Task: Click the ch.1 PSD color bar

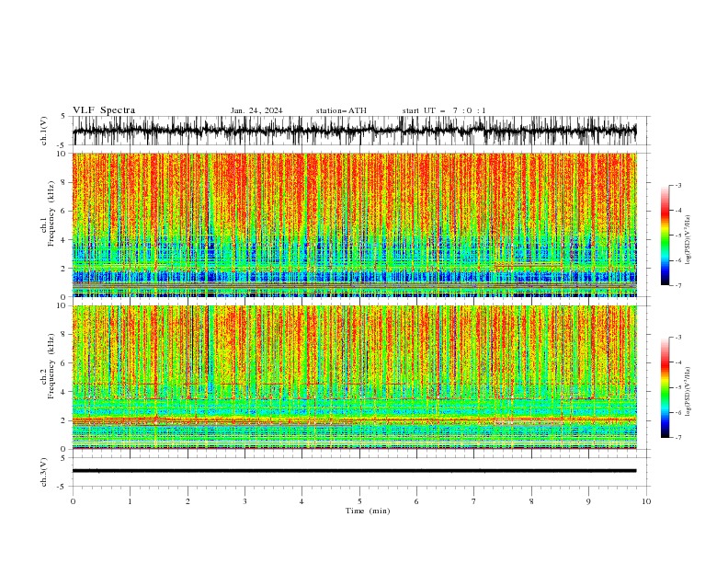Action: pyautogui.click(x=665, y=236)
